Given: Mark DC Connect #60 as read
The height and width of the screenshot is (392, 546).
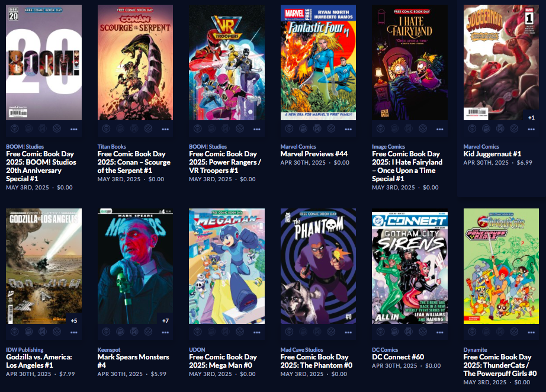Looking at the screenshot, I should (409, 332).
